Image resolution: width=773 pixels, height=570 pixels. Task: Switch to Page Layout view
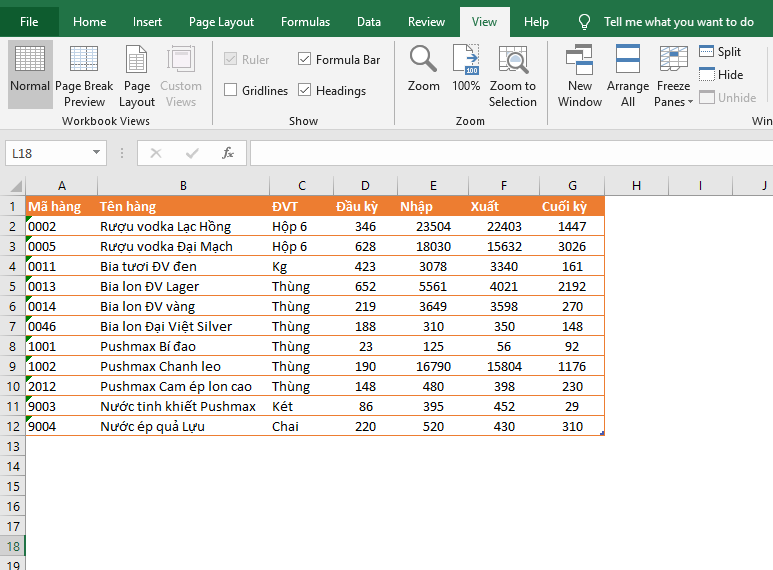click(137, 70)
